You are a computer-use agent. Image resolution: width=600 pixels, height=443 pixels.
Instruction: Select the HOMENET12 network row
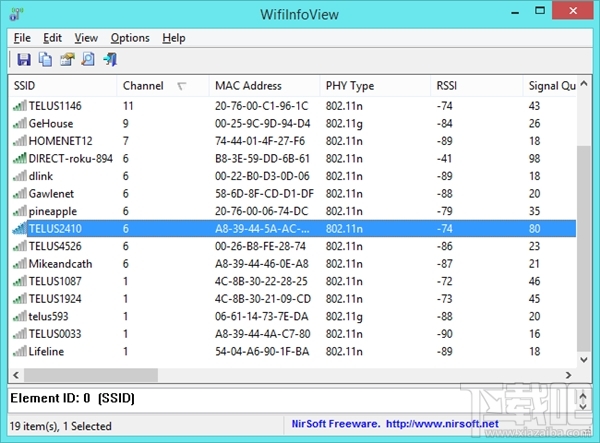(x=292, y=141)
